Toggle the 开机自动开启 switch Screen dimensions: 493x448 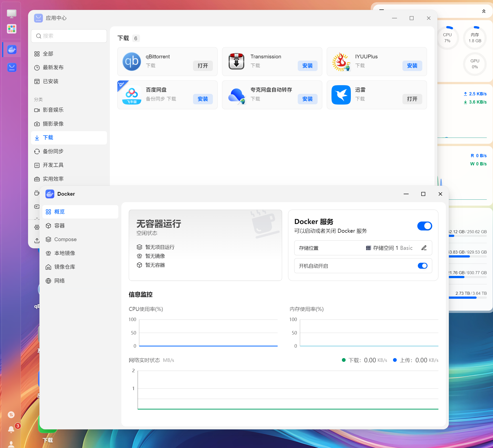pos(423,266)
